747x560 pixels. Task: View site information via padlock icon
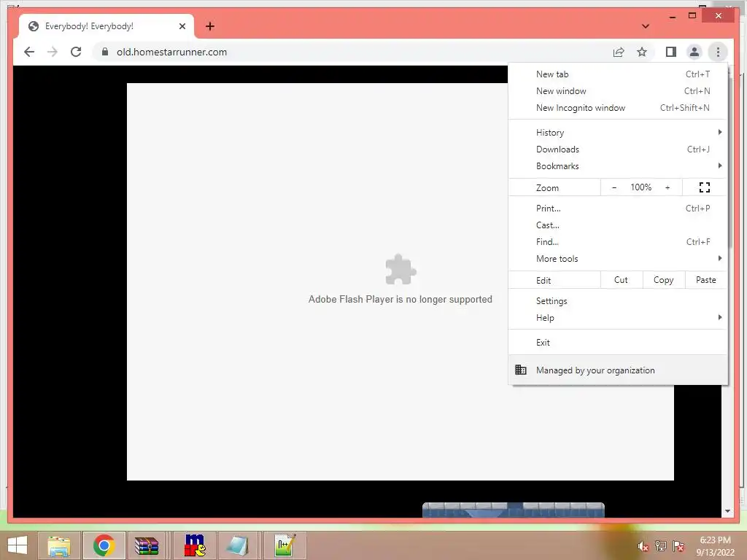point(105,52)
